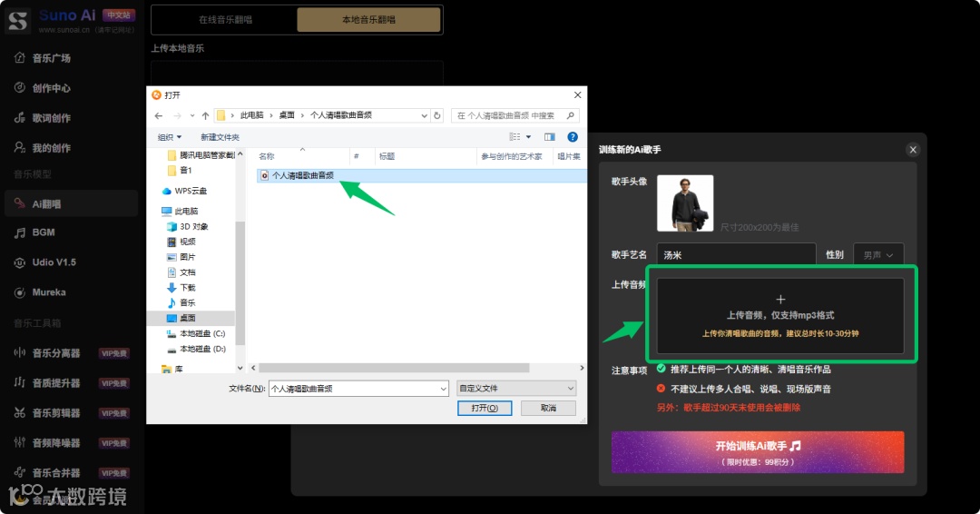Click 开始训练Ai歌手 button

(x=758, y=452)
